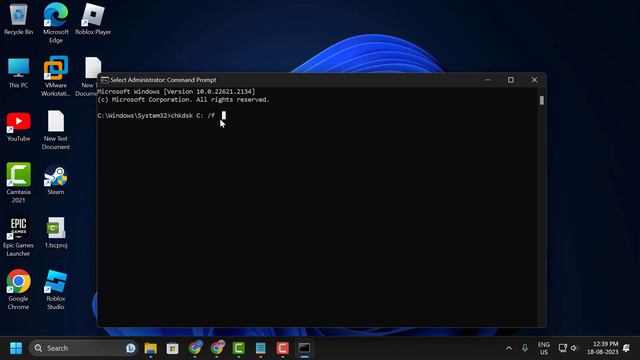
Task: Open ENG US language switcher
Action: point(544,348)
